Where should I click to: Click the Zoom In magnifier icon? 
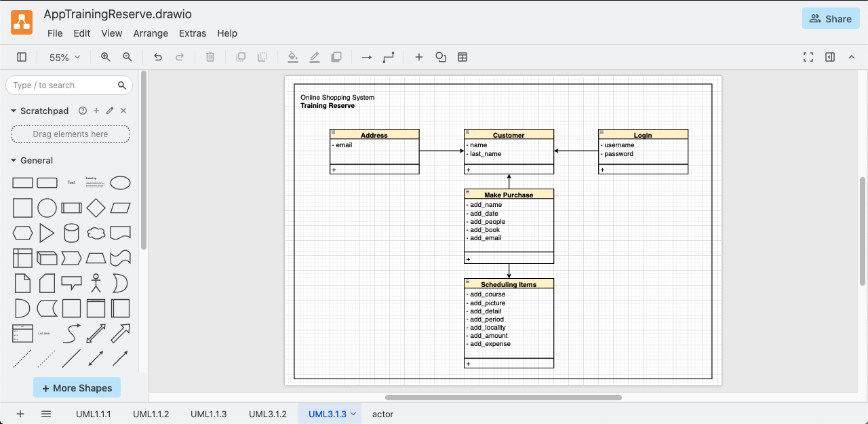click(x=106, y=58)
